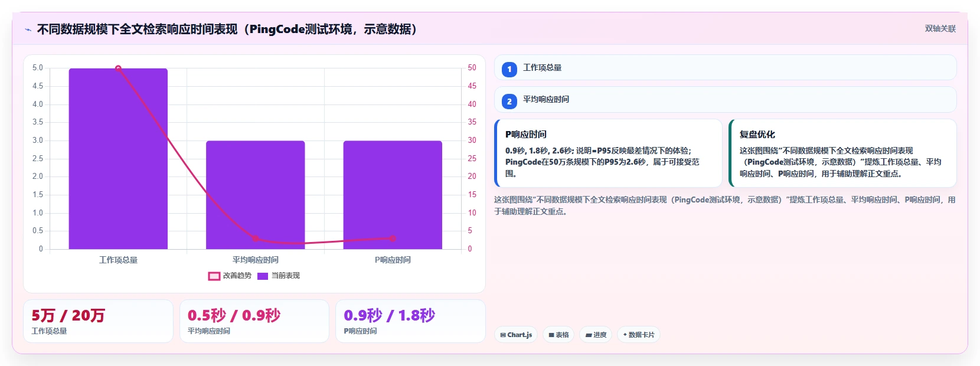Click the 5.0 left-axis value
The width and height of the screenshot is (980, 366).
38,68
